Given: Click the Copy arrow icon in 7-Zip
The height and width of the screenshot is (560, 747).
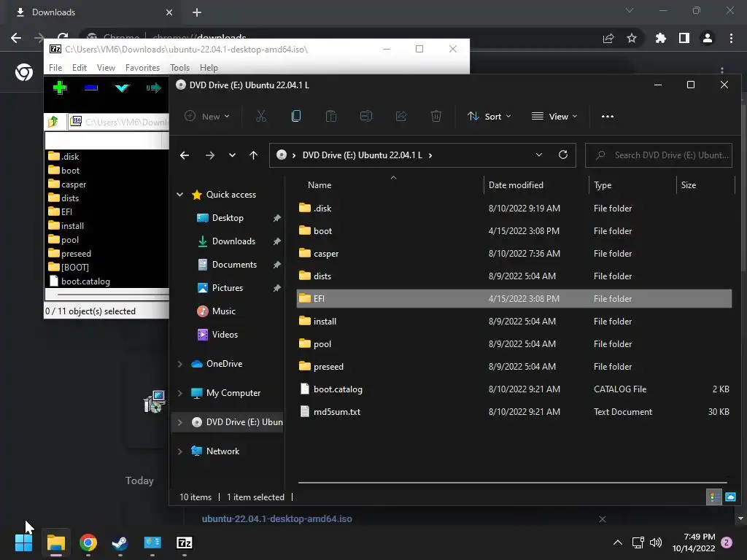Looking at the screenshot, I should pyautogui.click(x=153, y=87).
